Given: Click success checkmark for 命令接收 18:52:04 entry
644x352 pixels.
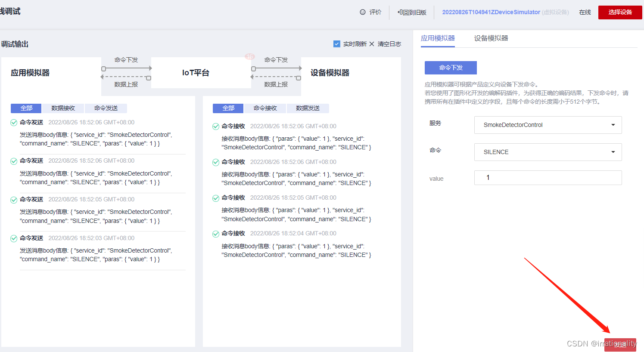Looking at the screenshot, I should click(216, 234).
